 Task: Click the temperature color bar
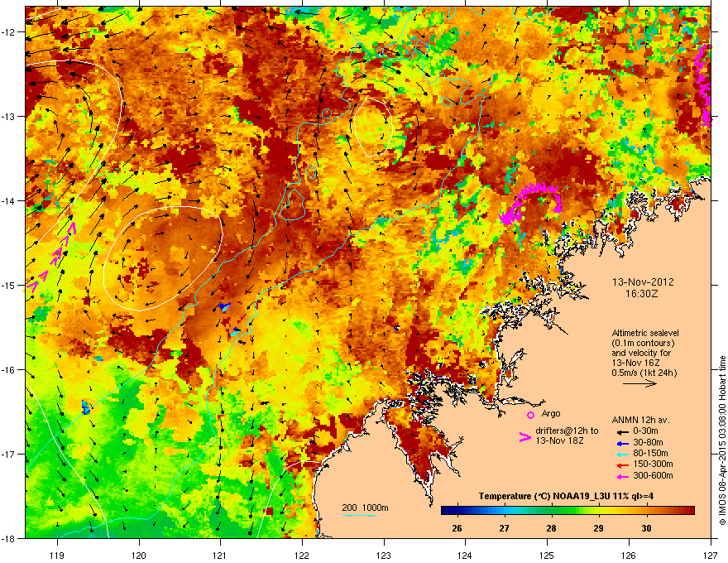coord(568,511)
